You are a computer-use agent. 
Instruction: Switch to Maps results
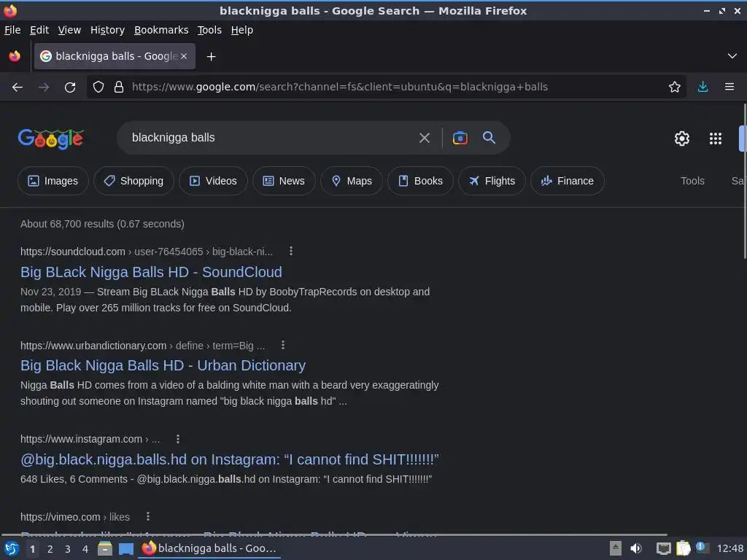coord(352,181)
